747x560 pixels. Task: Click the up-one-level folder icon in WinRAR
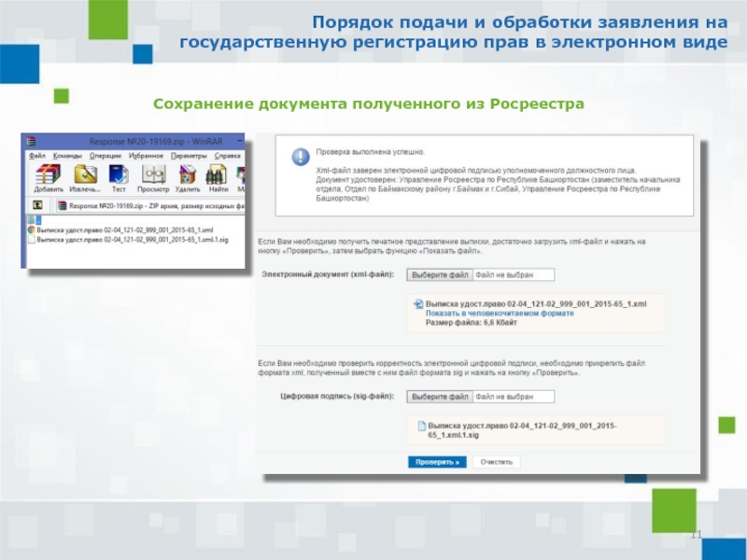click(x=37, y=205)
